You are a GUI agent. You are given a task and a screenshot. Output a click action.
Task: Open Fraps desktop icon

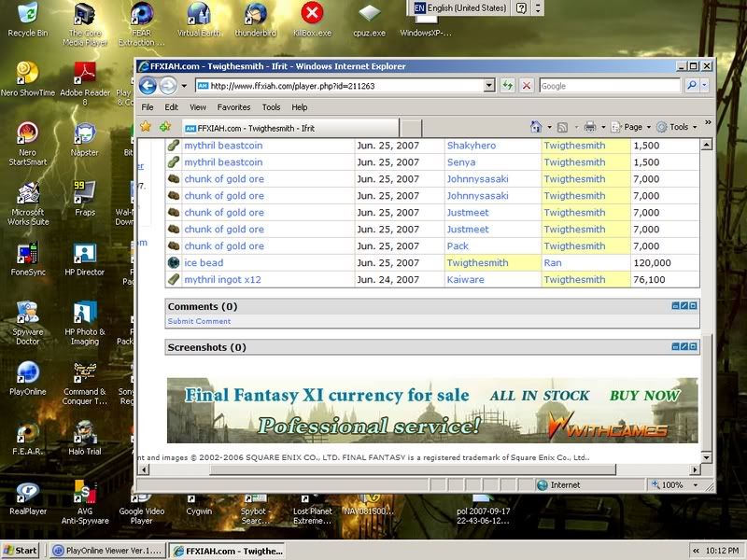coord(85,199)
